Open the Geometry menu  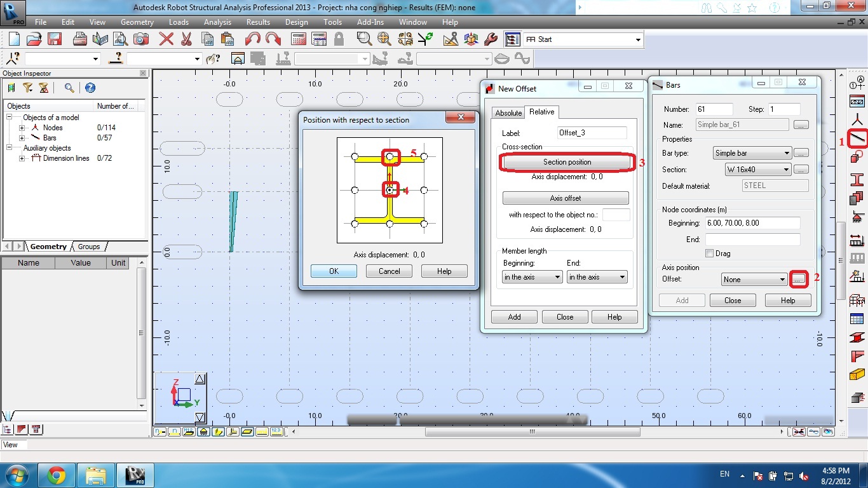(137, 22)
